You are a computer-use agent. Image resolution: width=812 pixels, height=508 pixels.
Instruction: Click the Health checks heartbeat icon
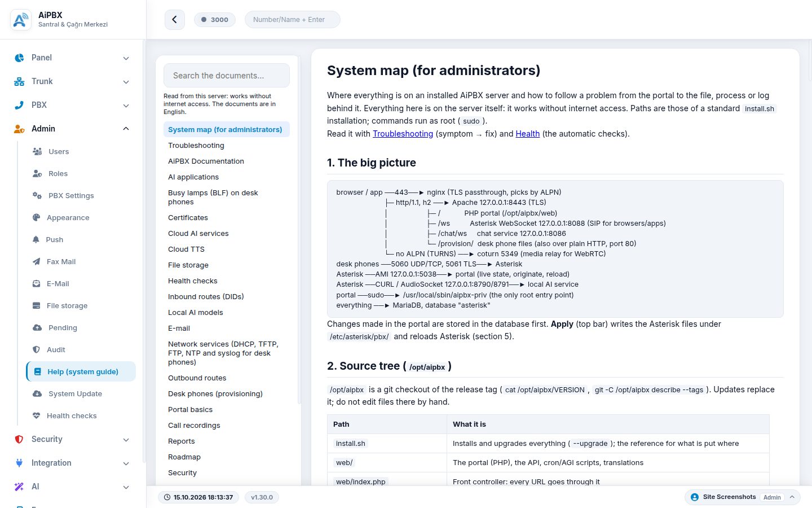click(x=37, y=415)
